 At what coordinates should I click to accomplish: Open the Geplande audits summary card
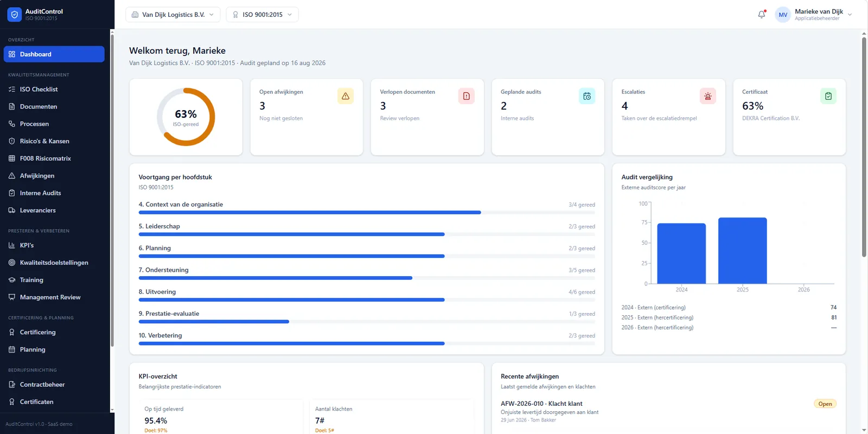[x=548, y=117]
